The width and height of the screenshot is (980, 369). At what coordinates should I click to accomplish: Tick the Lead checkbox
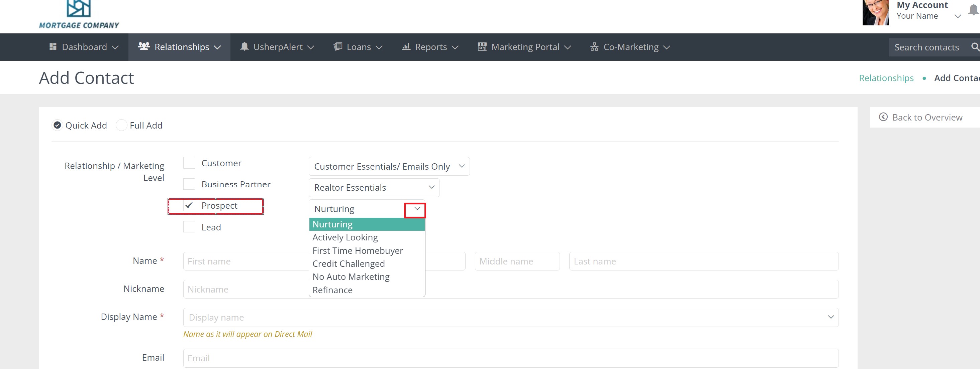[x=189, y=227]
